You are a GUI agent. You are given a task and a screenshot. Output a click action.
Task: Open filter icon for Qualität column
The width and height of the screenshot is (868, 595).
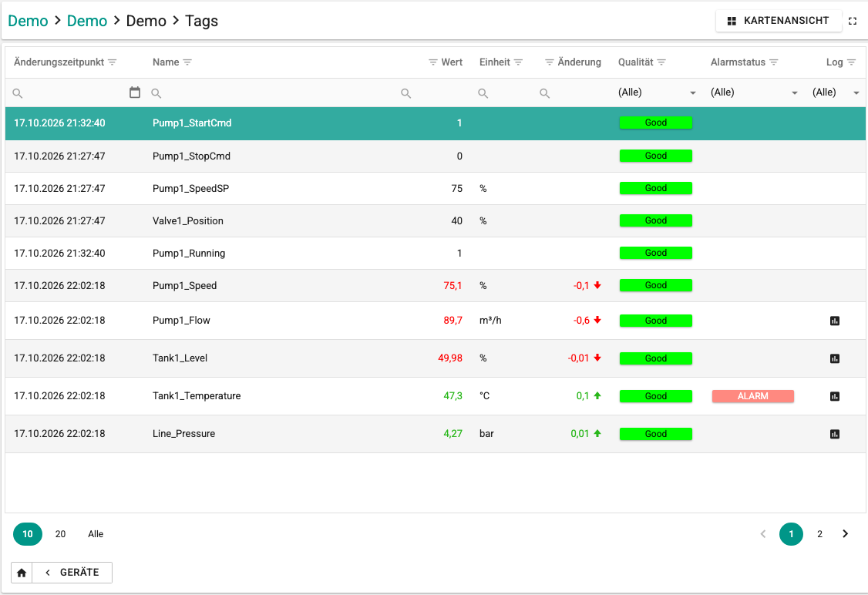(x=661, y=62)
